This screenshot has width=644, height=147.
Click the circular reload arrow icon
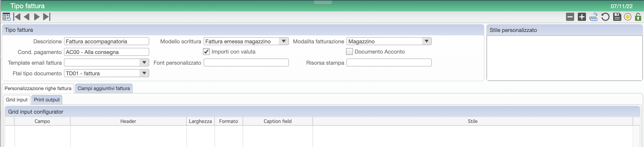point(605,17)
